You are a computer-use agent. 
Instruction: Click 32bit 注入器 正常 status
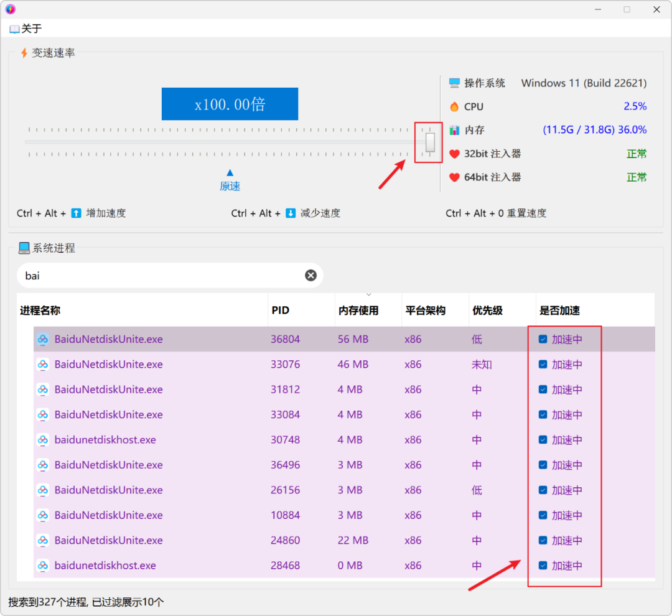pyautogui.click(x=637, y=154)
